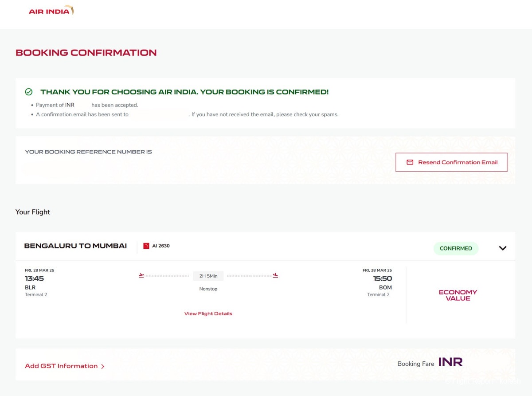Click the Air India logo

pyautogui.click(x=51, y=11)
